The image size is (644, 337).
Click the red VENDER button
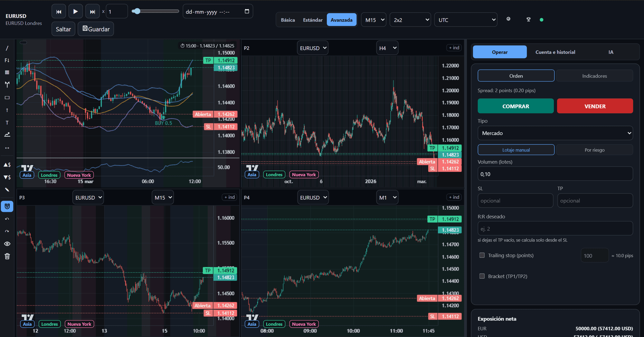[x=595, y=106]
